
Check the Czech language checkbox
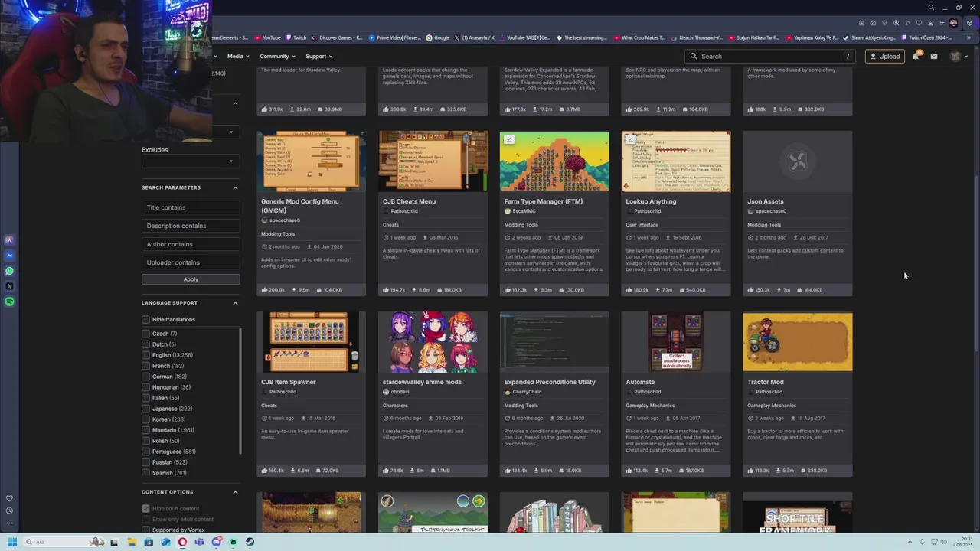[x=145, y=334]
